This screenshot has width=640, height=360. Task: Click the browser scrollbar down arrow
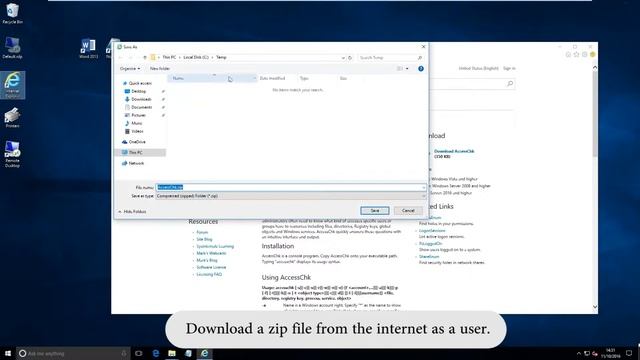595,307
